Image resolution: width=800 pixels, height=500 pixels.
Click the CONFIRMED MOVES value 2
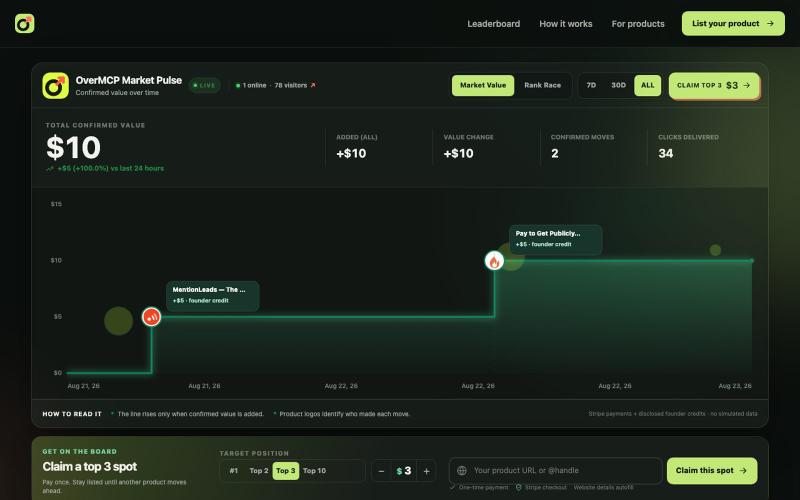coord(555,154)
